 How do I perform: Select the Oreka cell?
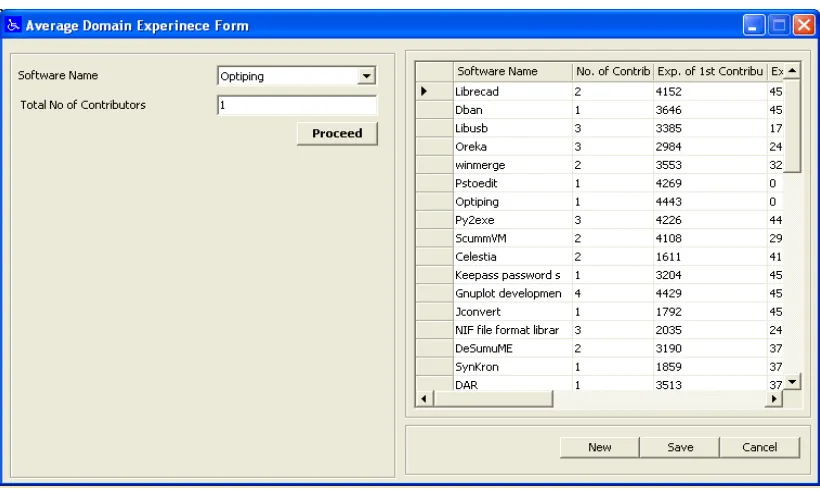(x=512, y=146)
